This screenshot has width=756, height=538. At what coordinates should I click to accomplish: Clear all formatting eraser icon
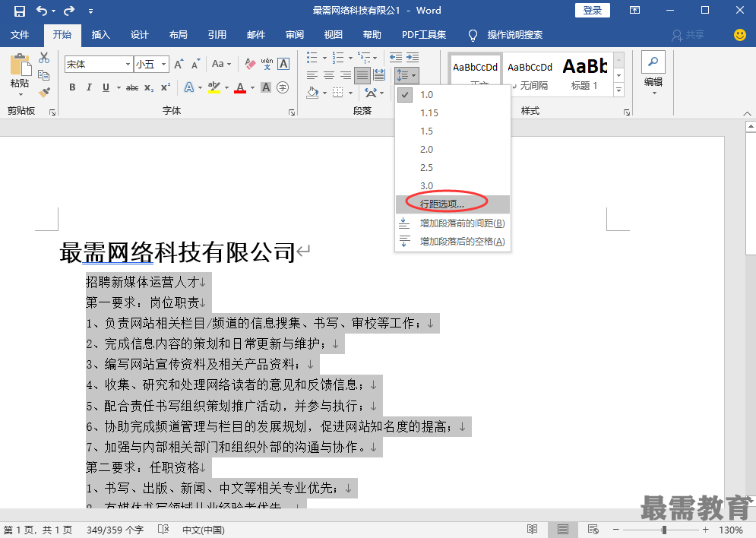point(250,64)
